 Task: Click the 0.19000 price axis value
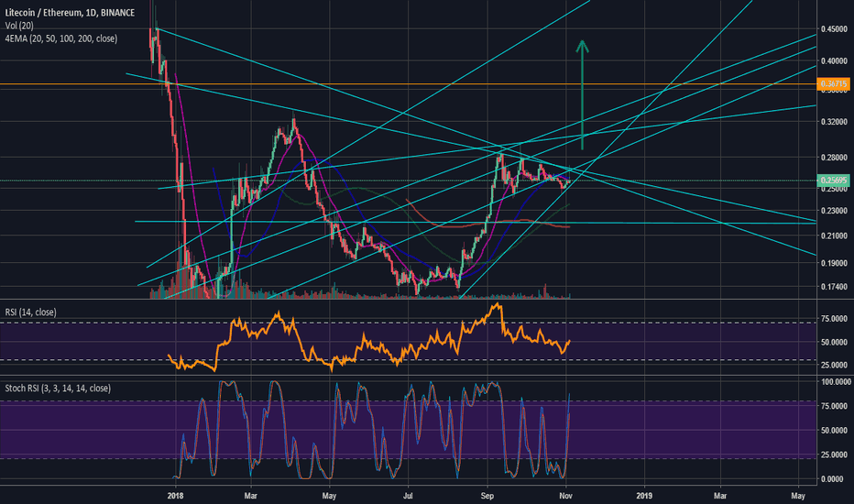coord(834,263)
